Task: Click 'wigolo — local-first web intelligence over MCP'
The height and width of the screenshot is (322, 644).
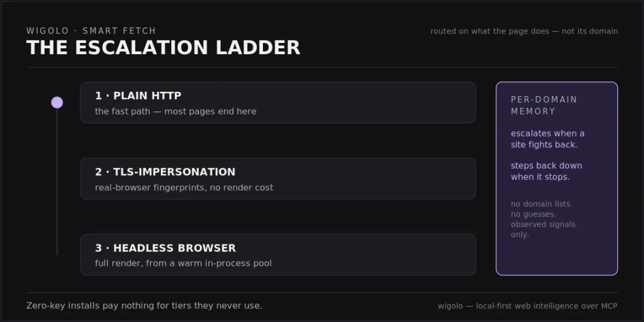Action: [527, 306]
